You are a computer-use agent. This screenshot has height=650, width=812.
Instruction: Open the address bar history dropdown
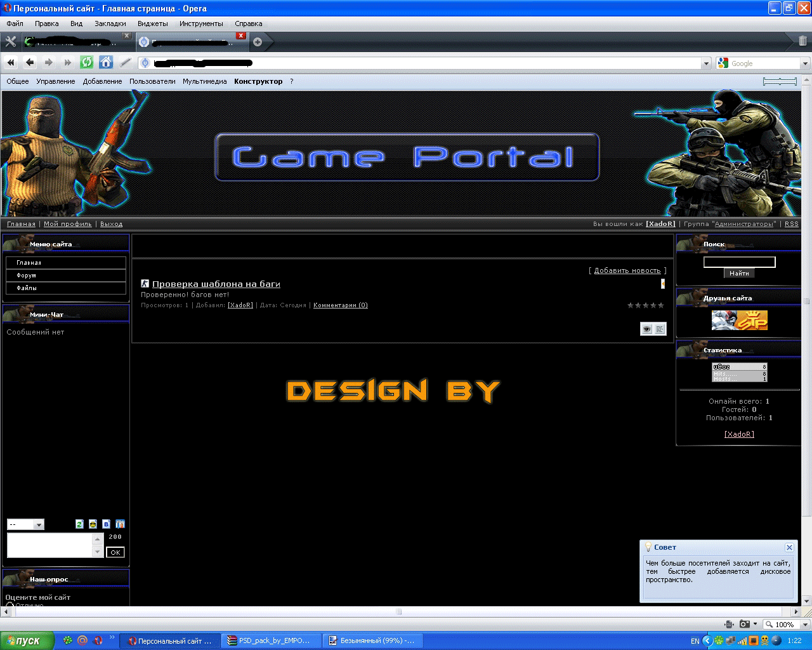tap(707, 63)
